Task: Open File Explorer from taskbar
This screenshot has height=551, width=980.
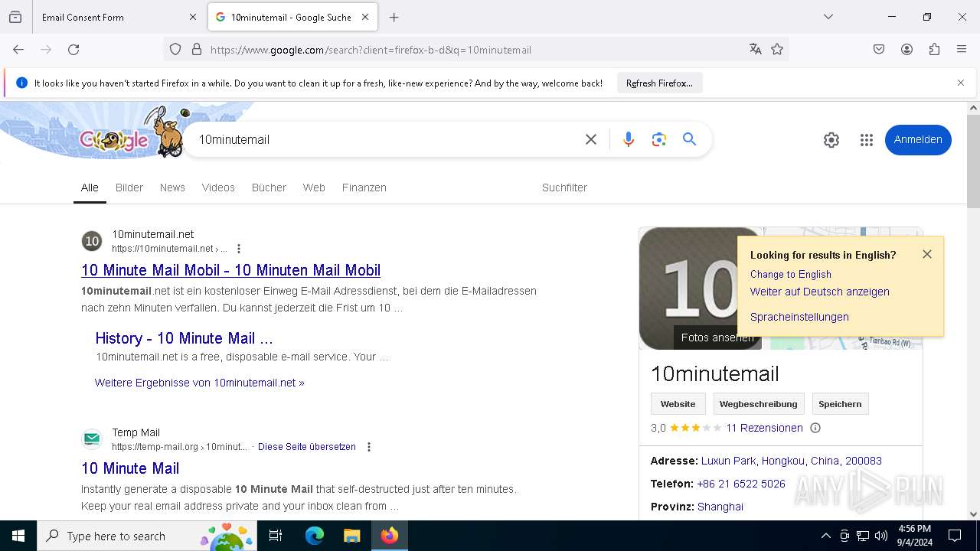Action: [351, 536]
